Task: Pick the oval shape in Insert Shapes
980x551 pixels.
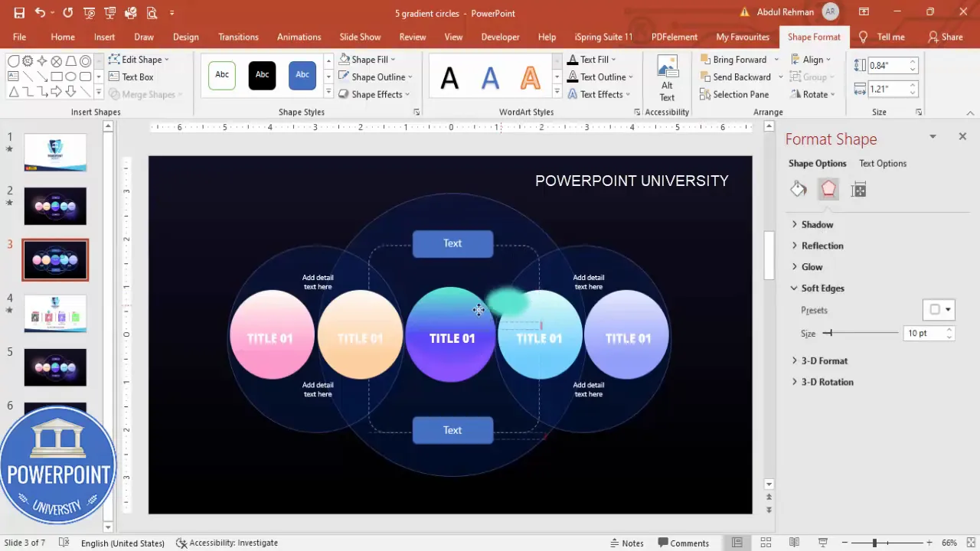Action: [x=70, y=77]
